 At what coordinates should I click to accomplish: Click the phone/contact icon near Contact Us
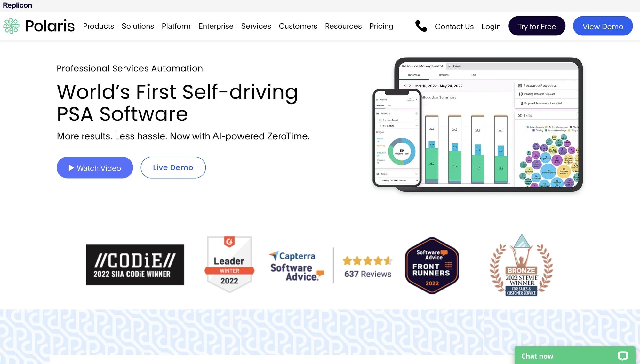point(421,26)
